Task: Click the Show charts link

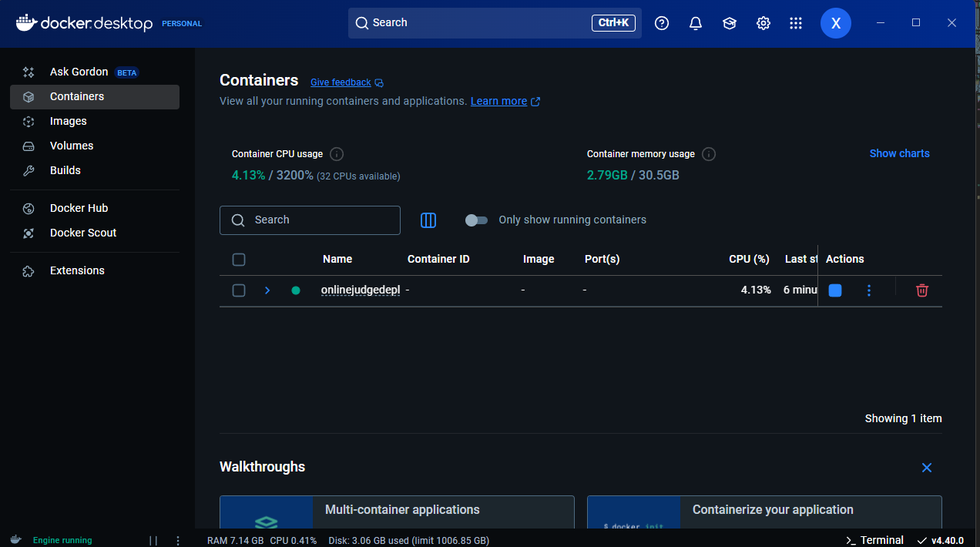Action: pos(899,153)
